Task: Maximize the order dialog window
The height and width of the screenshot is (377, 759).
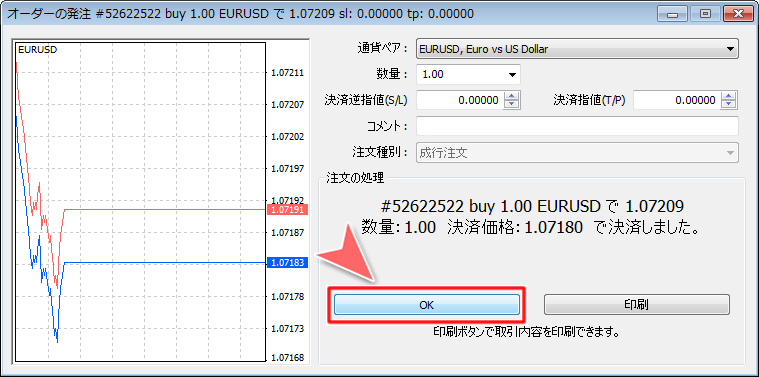Action: point(705,14)
